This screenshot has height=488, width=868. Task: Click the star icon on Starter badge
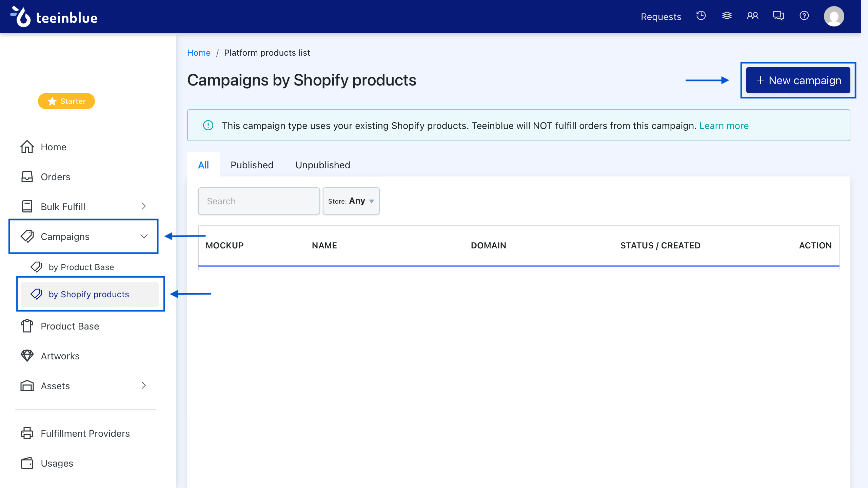pyautogui.click(x=52, y=101)
